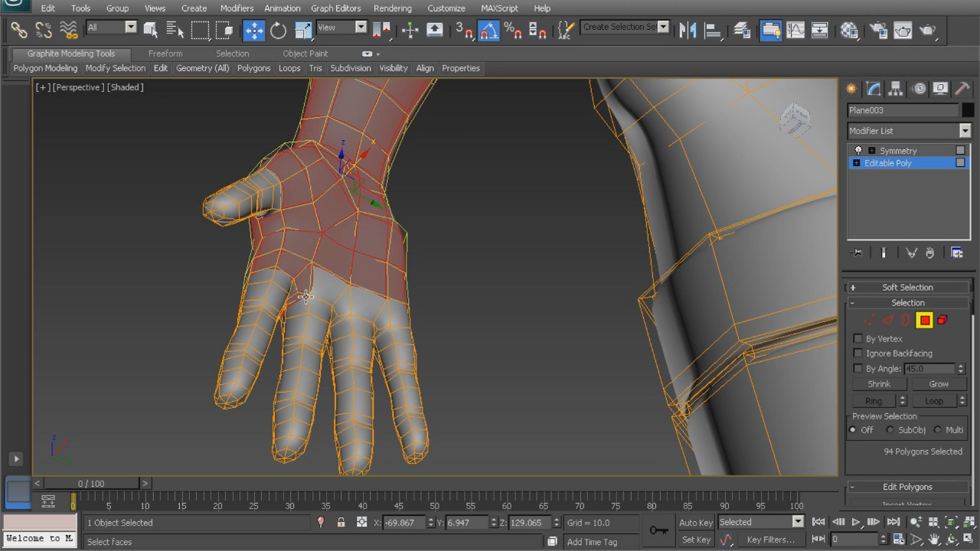Open the Curve Editor
Viewport: 980px width, 551px height.
(x=795, y=30)
